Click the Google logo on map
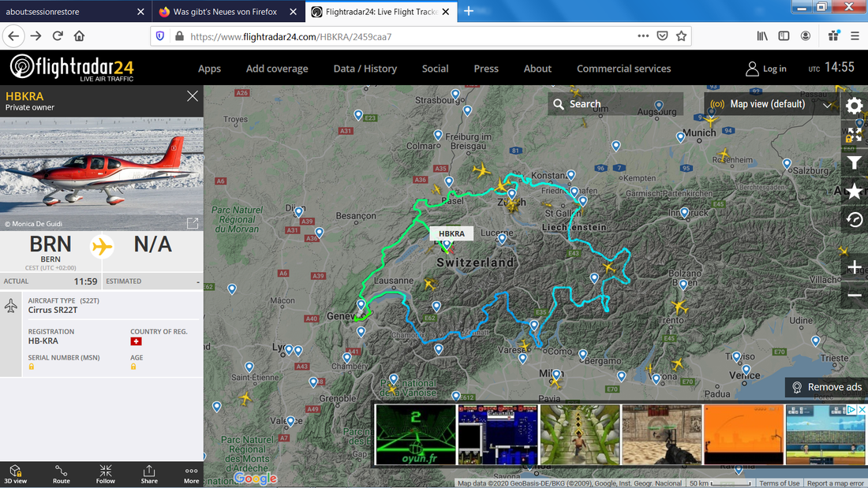 coord(255,478)
